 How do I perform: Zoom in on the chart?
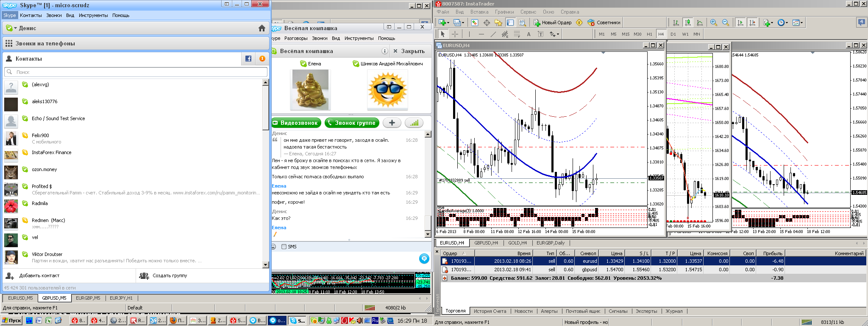(714, 22)
